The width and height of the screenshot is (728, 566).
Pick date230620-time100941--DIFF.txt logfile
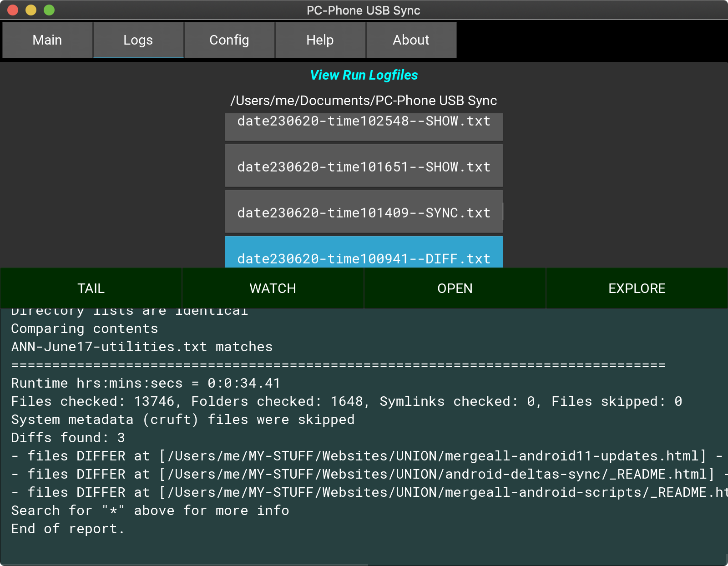click(x=364, y=252)
